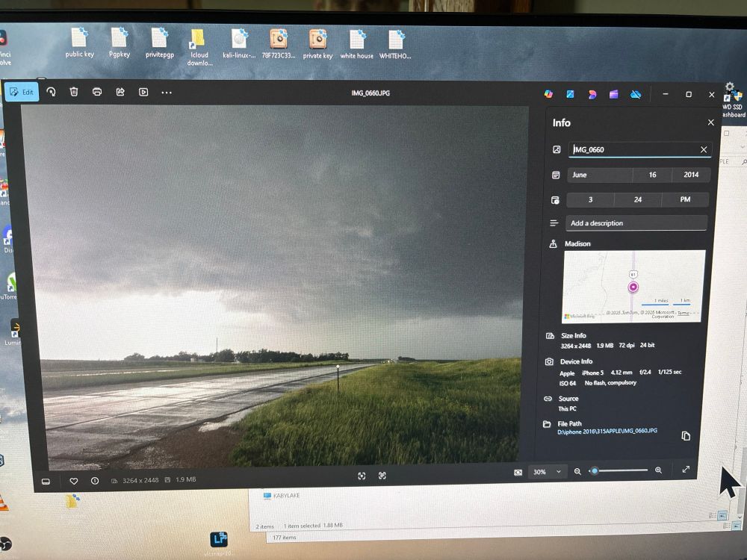This screenshot has width=747, height=560.
Task: Select the white house desktop file
Action: click(357, 44)
